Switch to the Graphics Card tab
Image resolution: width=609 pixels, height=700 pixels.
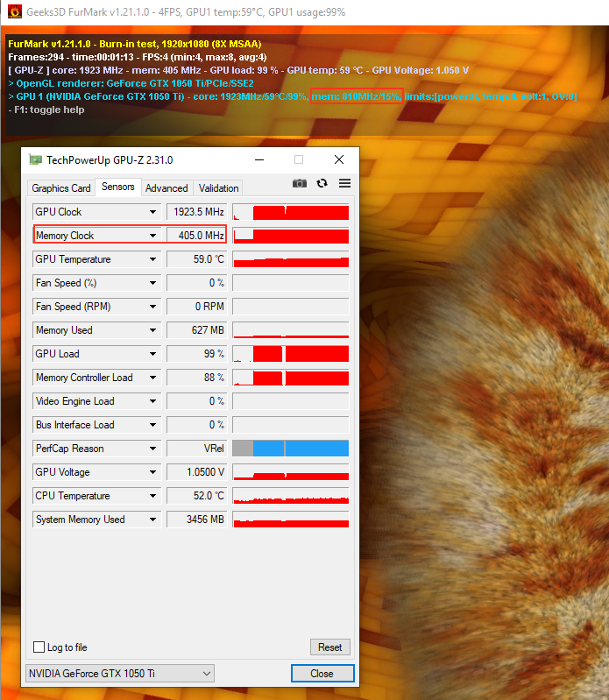[x=60, y=188]
